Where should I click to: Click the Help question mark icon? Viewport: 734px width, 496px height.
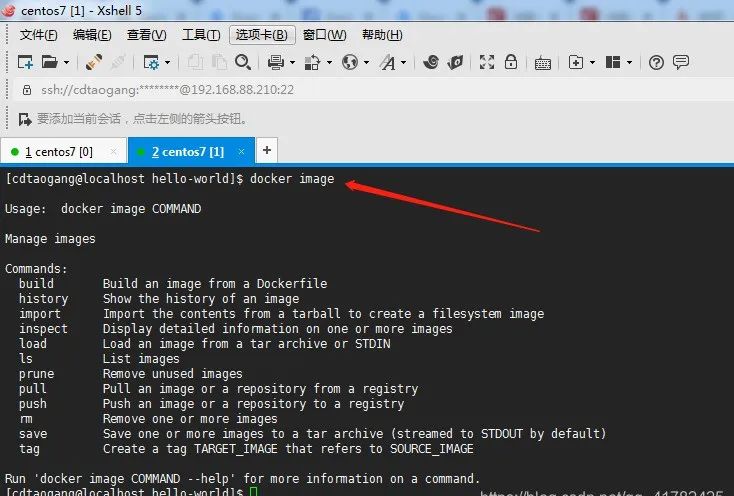click(656, 62)
